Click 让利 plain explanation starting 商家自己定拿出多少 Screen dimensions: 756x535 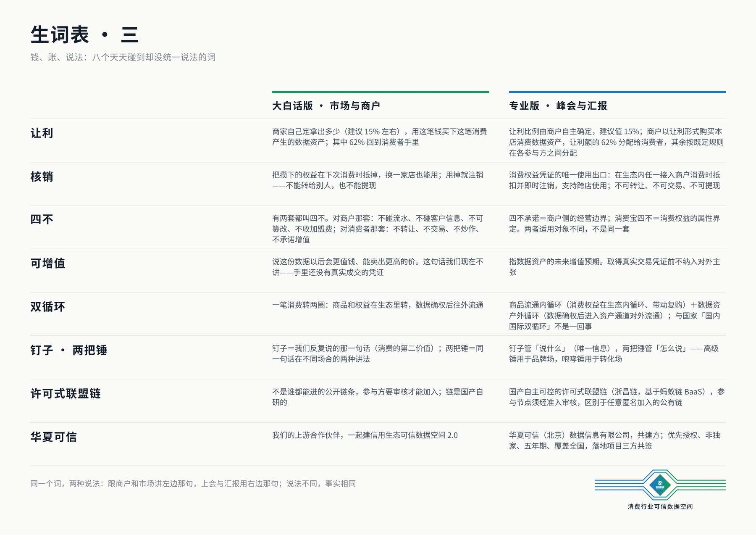(380, 137)
